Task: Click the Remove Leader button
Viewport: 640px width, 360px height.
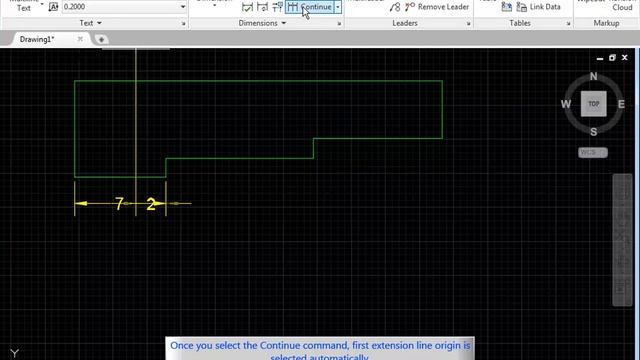Action: pos(437,7)
